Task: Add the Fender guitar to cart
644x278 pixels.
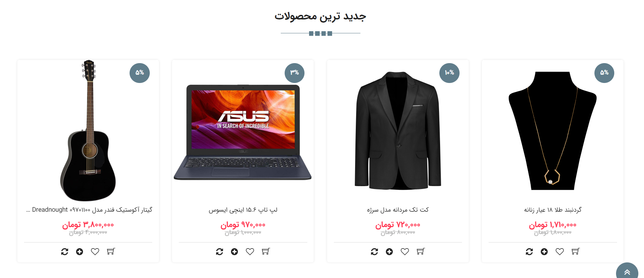Action: coord(111,251)
